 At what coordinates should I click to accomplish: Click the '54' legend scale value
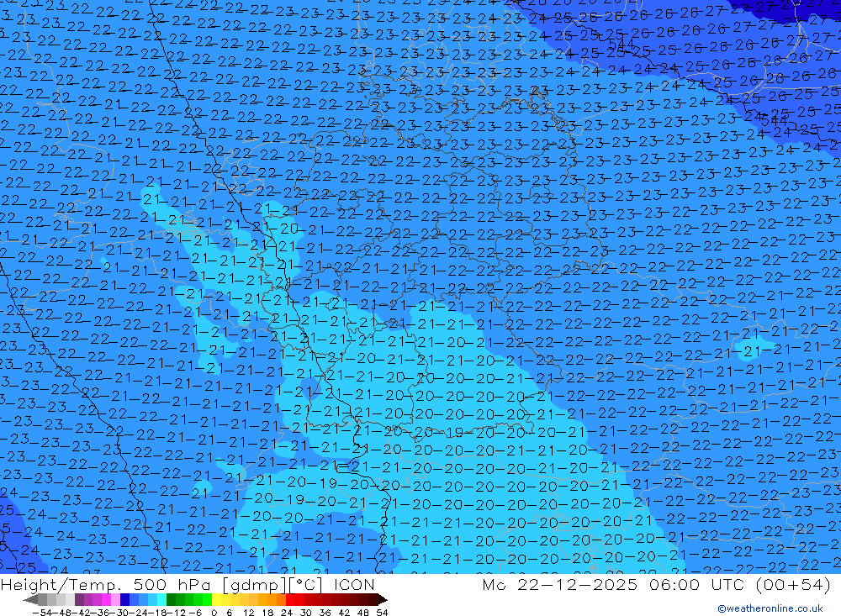(x=382, y=613)
